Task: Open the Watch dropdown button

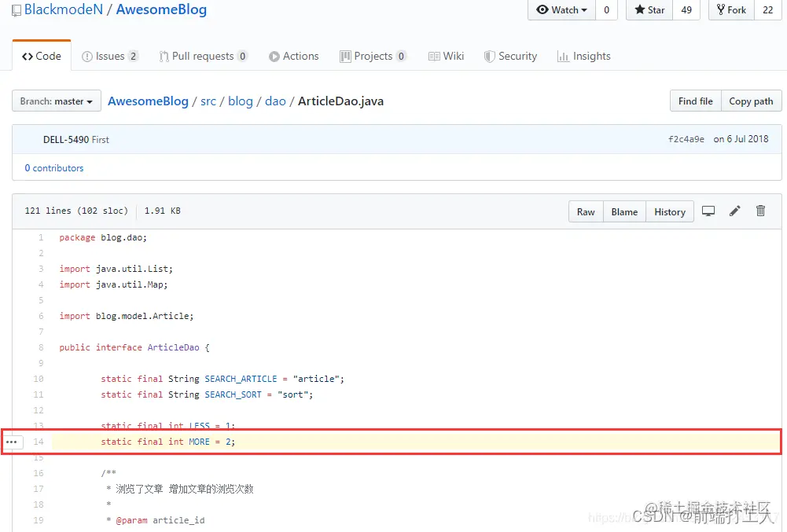Action: [x=561, y=10]
